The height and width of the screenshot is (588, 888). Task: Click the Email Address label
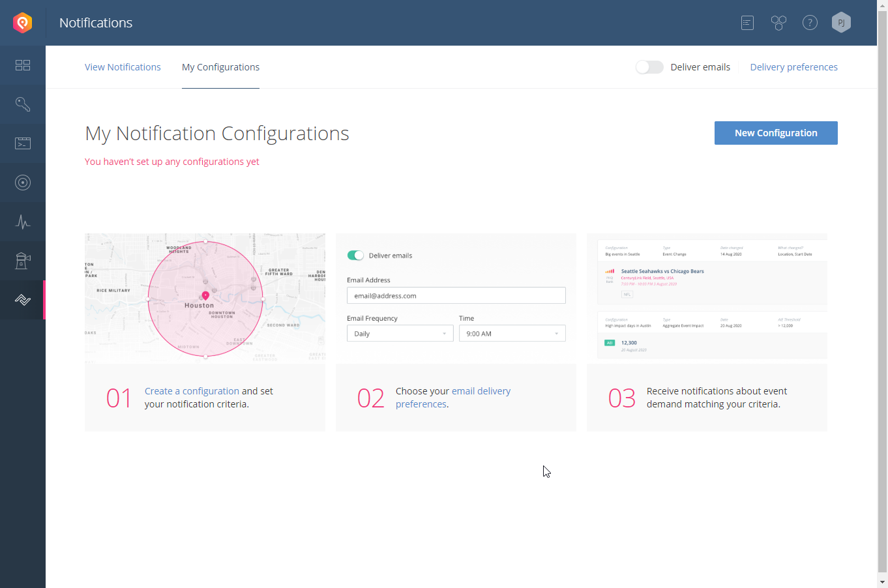pos(368,280)
